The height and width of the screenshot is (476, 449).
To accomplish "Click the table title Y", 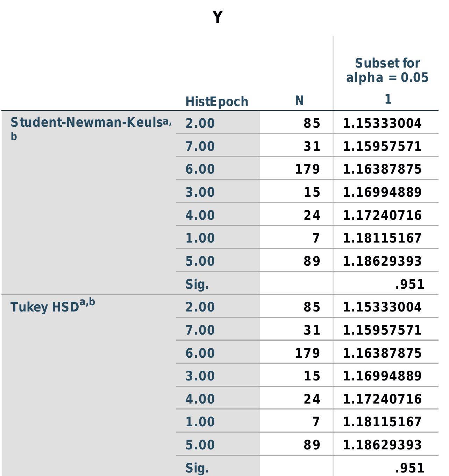I will coord(218,17).
